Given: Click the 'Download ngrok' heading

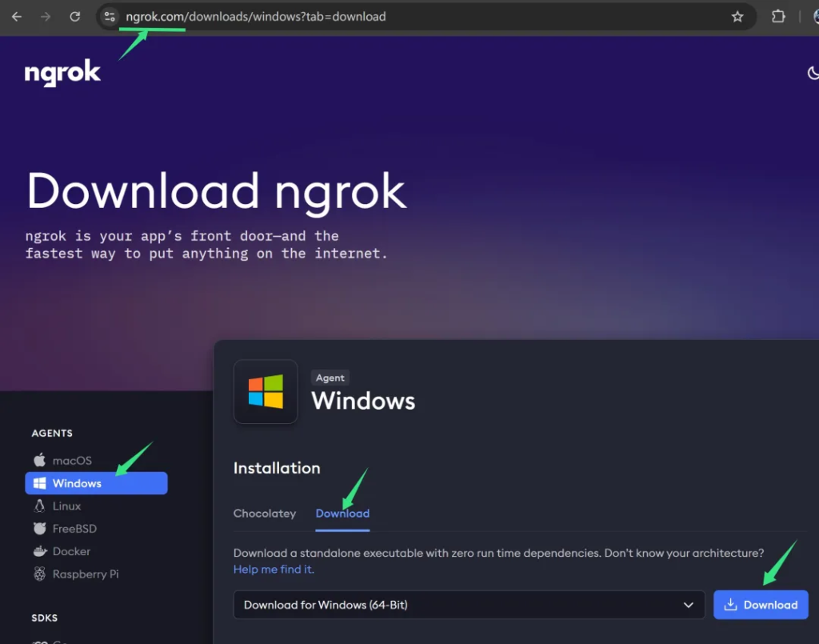Looking at the screenshot, I should 216,192.
